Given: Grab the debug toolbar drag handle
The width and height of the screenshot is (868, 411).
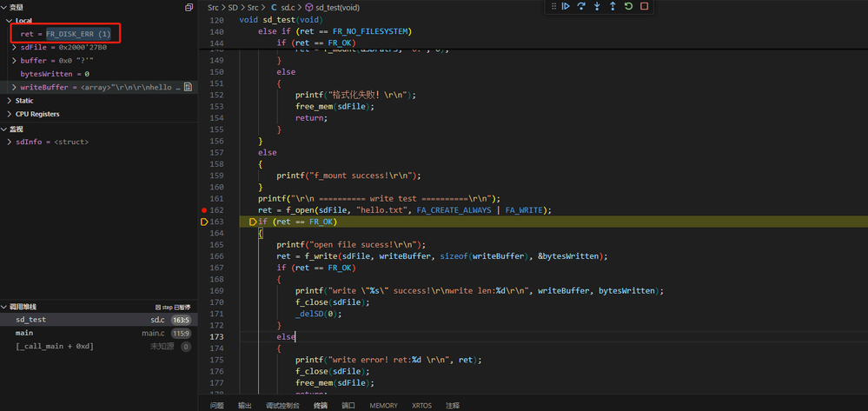Looking at the screenshot, I should 553,6.
